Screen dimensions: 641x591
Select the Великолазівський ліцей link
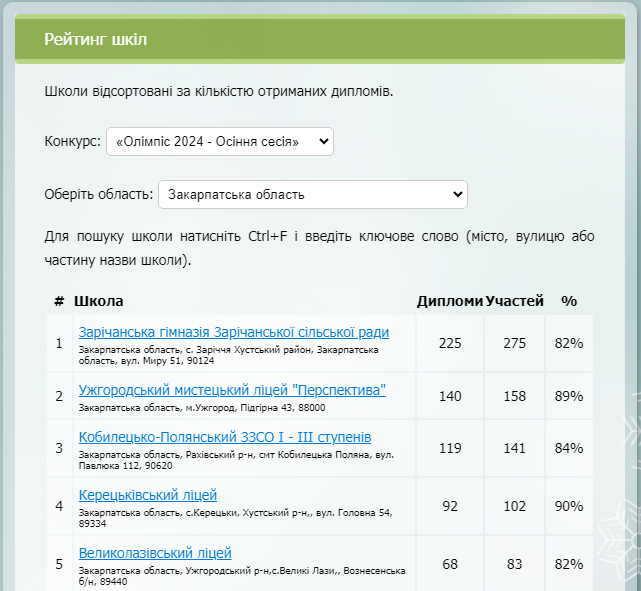pos(155,553)
